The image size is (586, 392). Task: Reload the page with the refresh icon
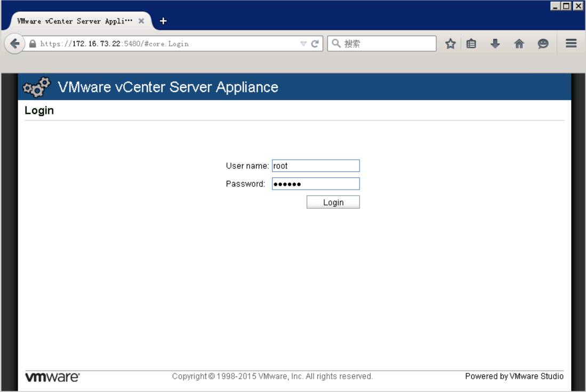pyautogui.click(x=315, y=44)
